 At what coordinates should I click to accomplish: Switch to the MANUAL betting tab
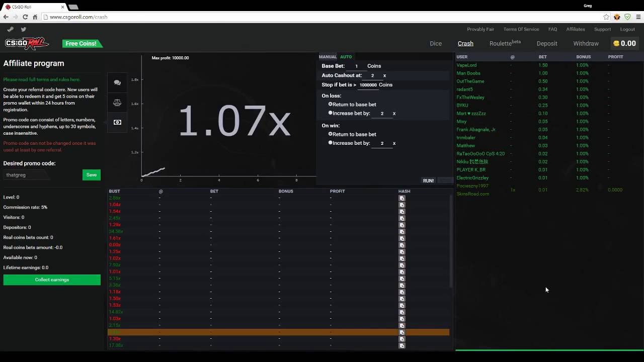328,57
